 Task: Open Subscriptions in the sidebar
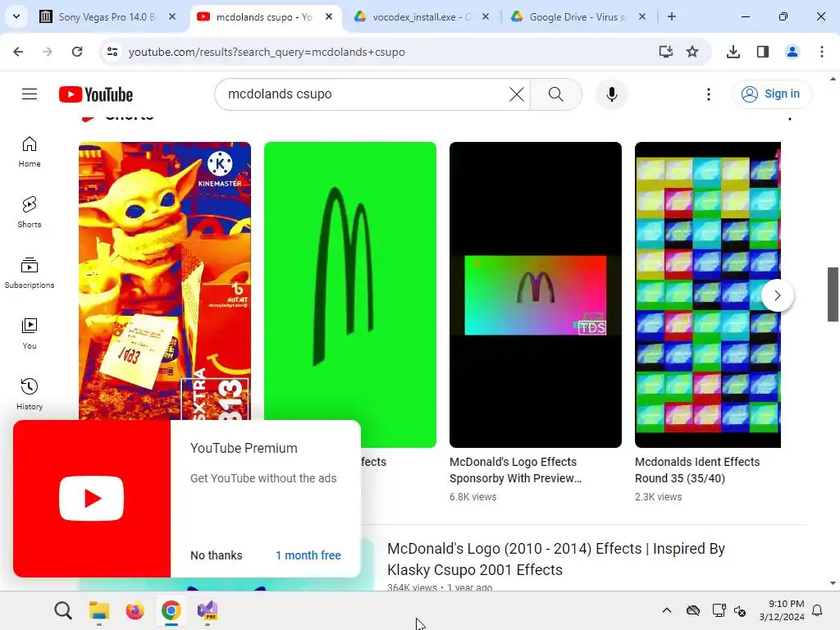tap(30, 273)
